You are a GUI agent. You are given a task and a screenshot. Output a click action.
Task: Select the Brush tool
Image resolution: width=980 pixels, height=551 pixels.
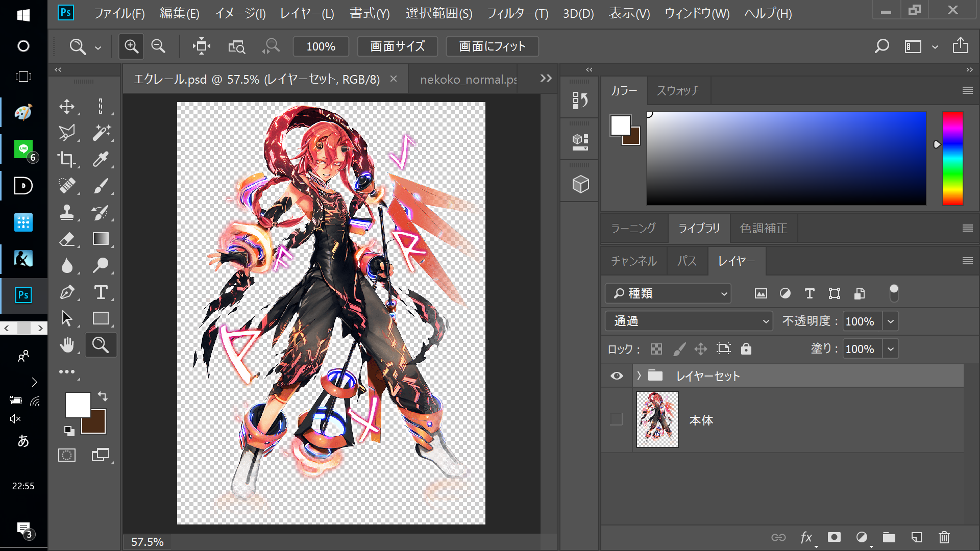(x=101, y=186)
